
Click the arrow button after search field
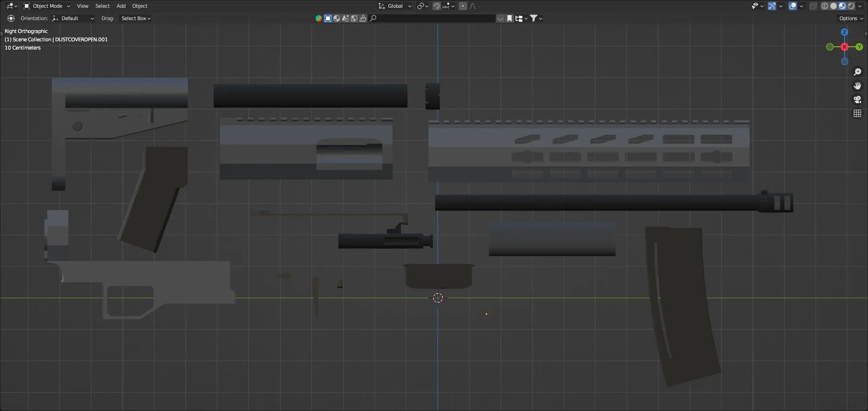click(501, 18)
